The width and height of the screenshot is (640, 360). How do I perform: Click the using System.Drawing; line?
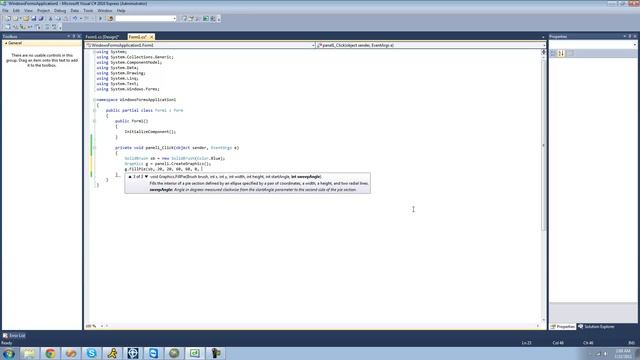click(x=121, y=73)
